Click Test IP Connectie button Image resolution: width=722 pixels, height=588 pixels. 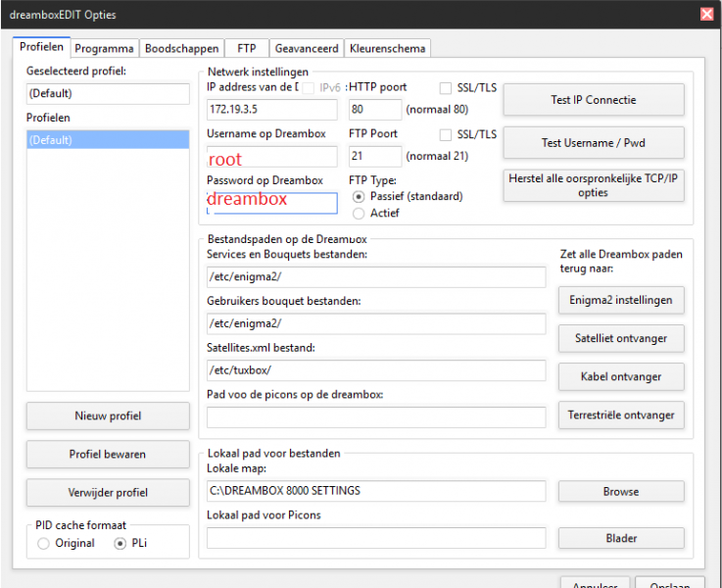593,100
